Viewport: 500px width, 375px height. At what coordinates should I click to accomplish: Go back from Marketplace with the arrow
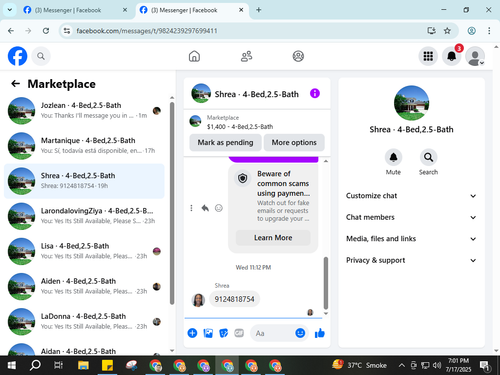[15, 84]
